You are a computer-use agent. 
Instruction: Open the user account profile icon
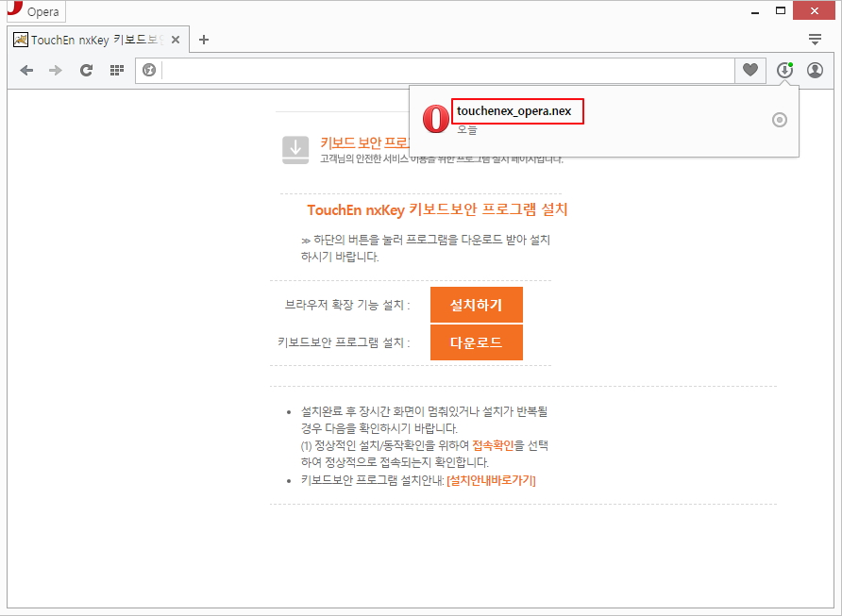(816, 70)
